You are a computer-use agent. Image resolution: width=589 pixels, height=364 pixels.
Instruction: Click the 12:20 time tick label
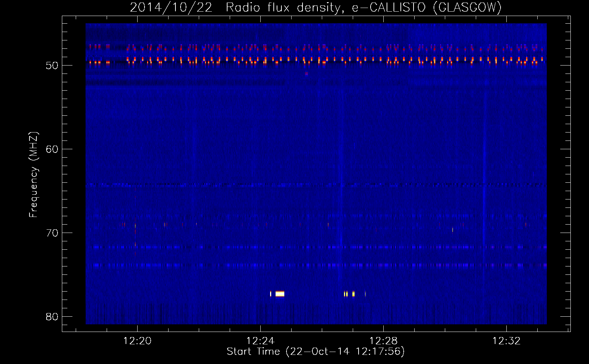coord(137,341)
